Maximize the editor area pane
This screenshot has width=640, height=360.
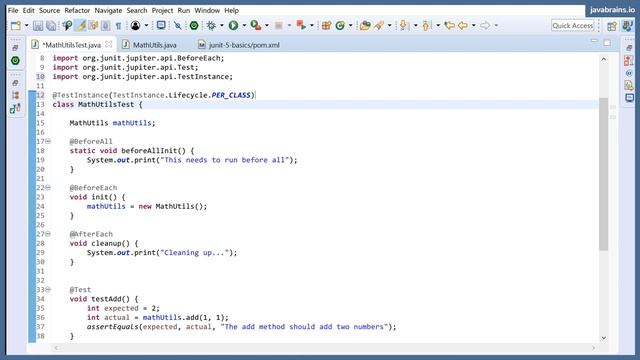607,42
